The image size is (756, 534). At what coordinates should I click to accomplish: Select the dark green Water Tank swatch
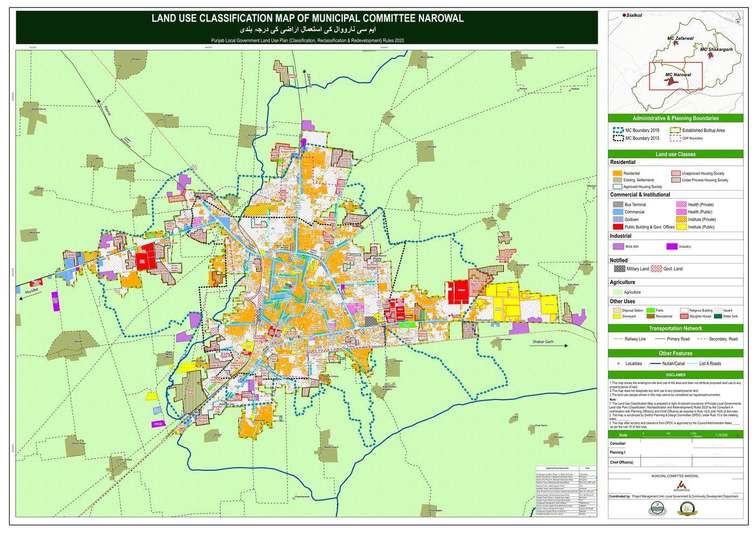(718, 316)
